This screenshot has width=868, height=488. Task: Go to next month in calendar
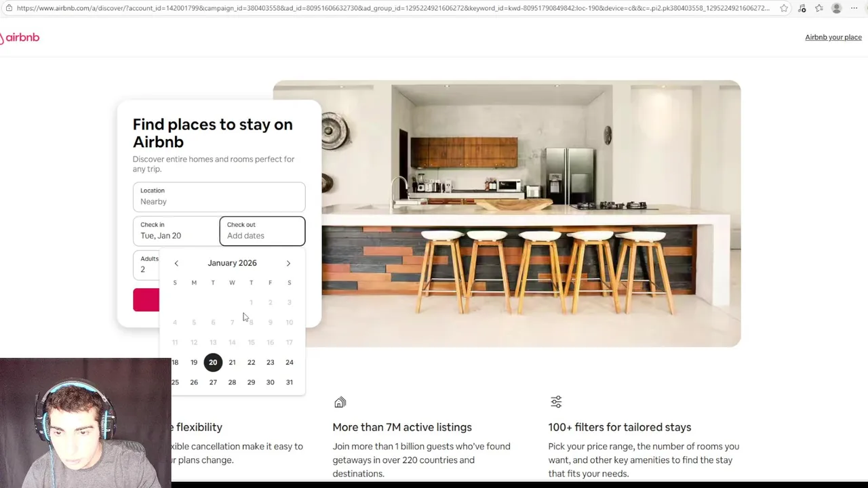pyautogui.click(x=288, y=263)
